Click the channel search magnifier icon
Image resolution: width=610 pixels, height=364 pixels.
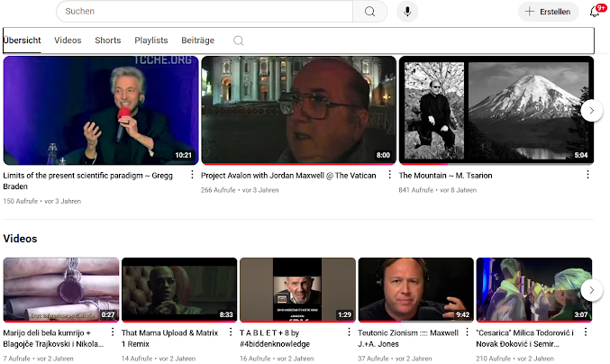tap(239, 41)
